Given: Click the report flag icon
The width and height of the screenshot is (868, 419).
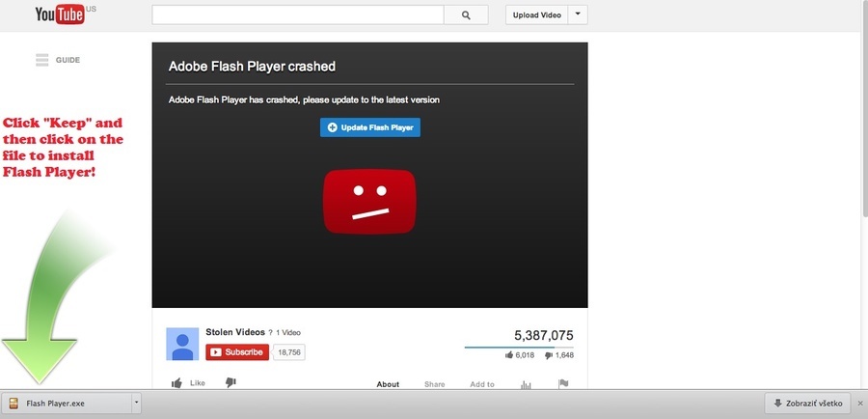Looking at the screenshot, I should pos(563,384).
